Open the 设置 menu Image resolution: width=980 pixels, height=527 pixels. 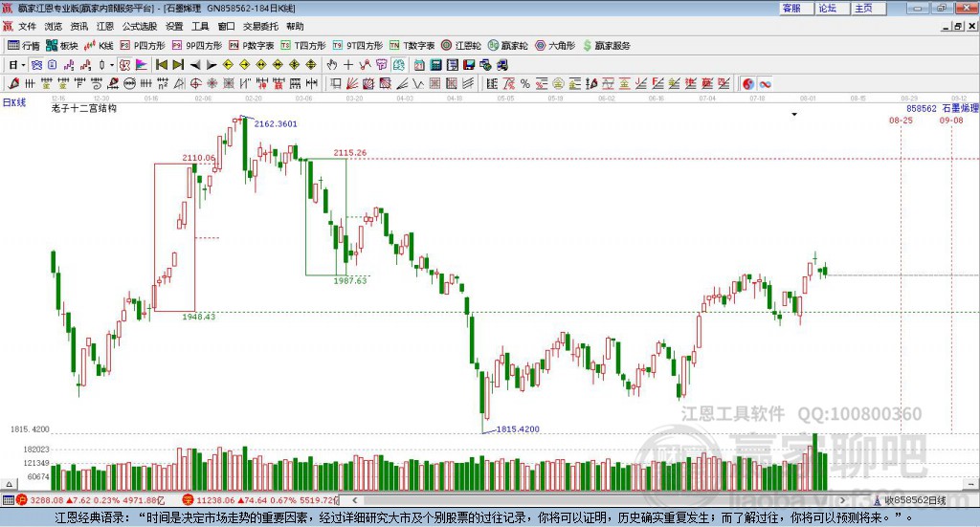click(174, 26)
